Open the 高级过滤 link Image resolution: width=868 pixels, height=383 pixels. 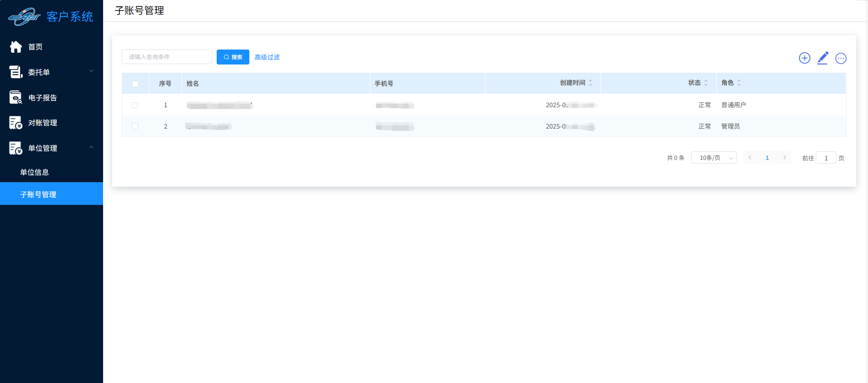[267, 57]
